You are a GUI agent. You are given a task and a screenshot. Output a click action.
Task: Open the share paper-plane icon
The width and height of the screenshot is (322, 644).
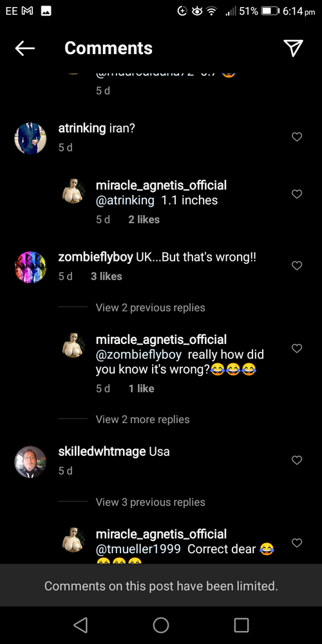click(293, 48)
